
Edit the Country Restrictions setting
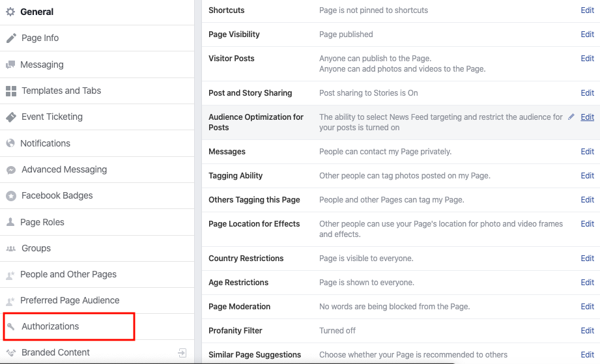point(587,259)
